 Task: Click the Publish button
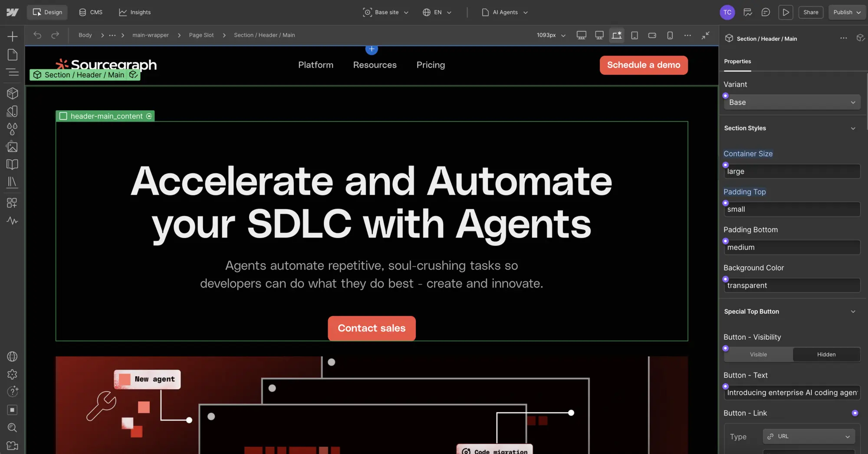(x=847, y=12)
